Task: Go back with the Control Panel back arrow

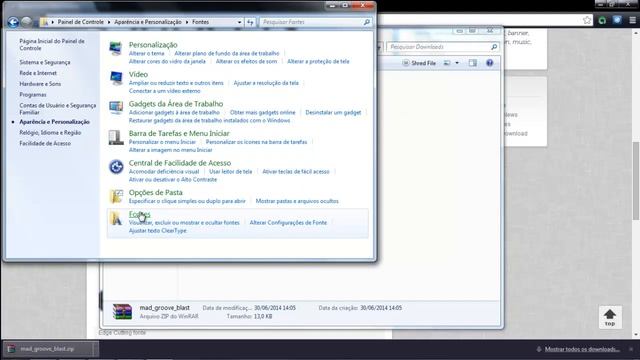Action: (13, 22)
